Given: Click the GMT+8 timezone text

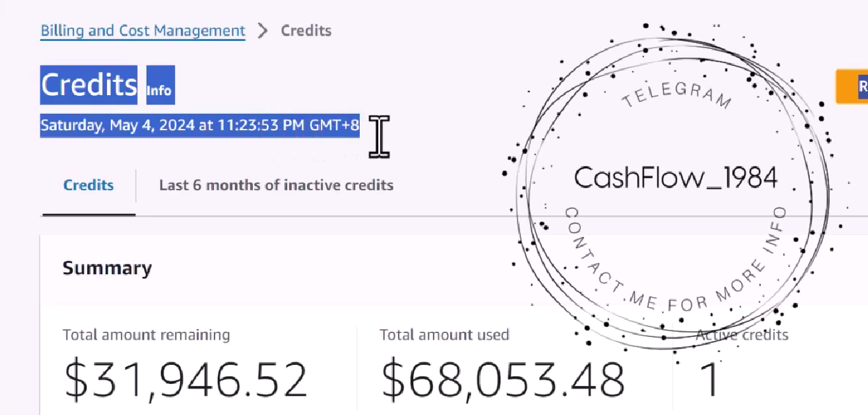Looking at the screenshot, I should pos(335,126).
